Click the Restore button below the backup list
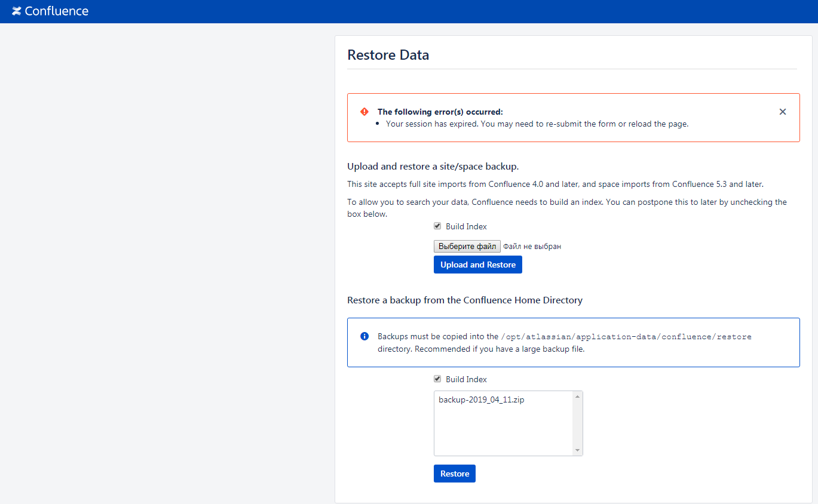 455,474
